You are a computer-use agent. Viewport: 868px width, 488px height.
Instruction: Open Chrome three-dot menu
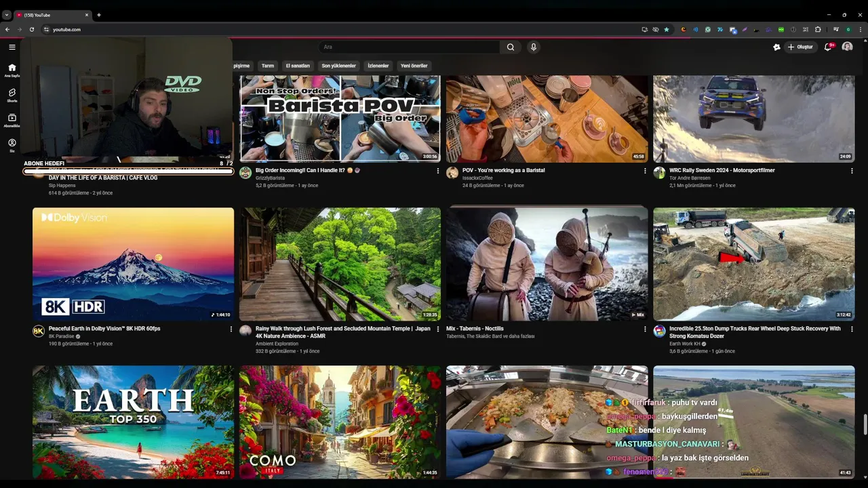pyautogui.click(x=860, y=29)
